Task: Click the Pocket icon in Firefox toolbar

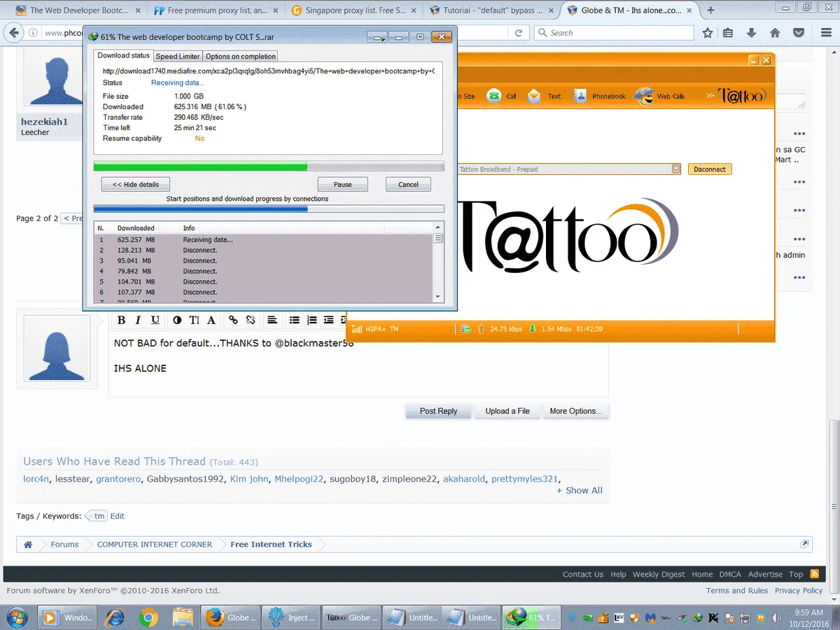Action: [x=798, y=33]
